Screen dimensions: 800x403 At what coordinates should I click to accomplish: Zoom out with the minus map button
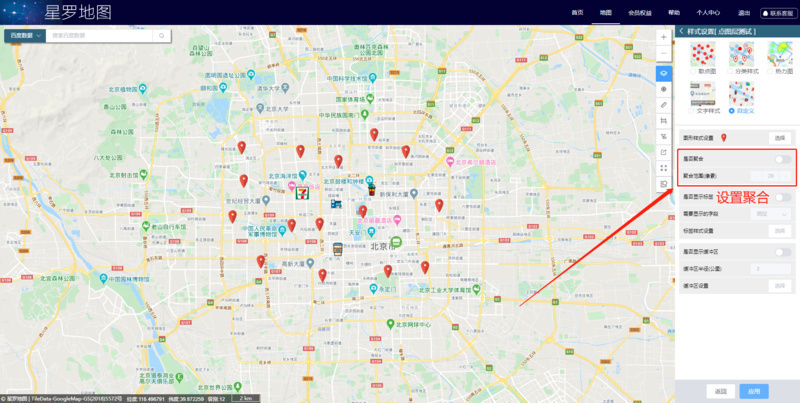[x=663, y=54]
